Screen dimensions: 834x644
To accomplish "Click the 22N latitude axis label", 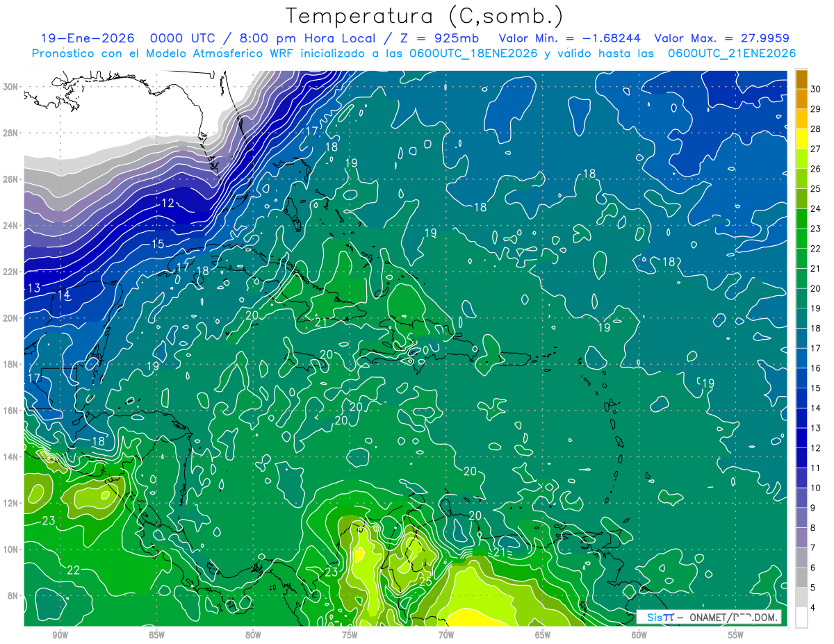I will click(x=11, y=272).
